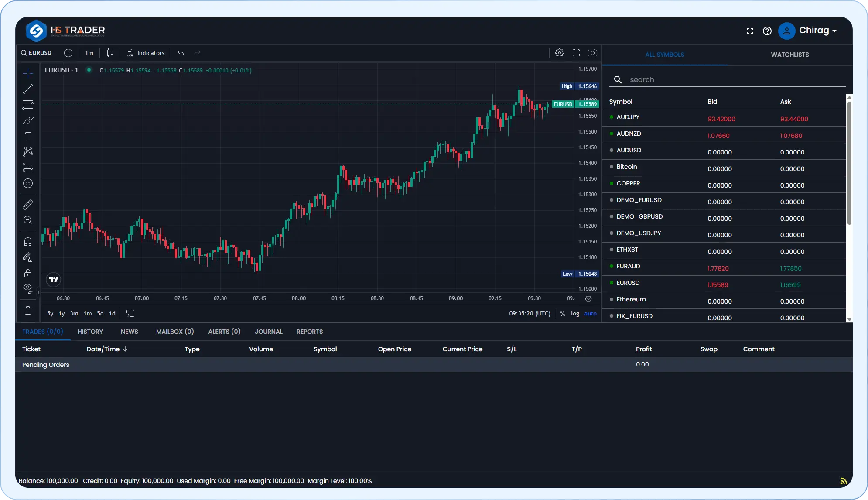Click the trash remove drawings icon
This screenshot has width=868, height=500.
pyautogui.click(x=28, y=310)
